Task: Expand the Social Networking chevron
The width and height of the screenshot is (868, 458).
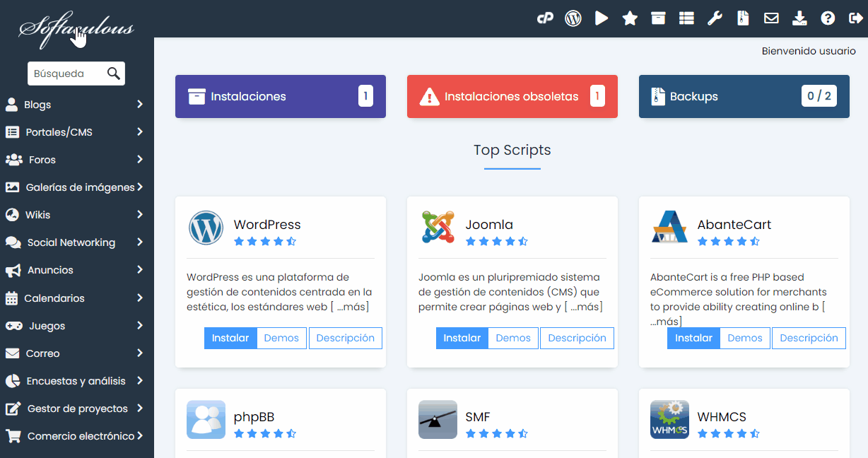Action: [x=140, y=242]
